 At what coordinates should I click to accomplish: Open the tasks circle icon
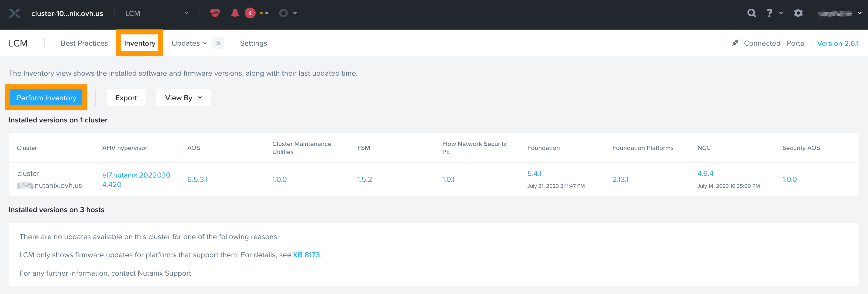tap(283, 13)
